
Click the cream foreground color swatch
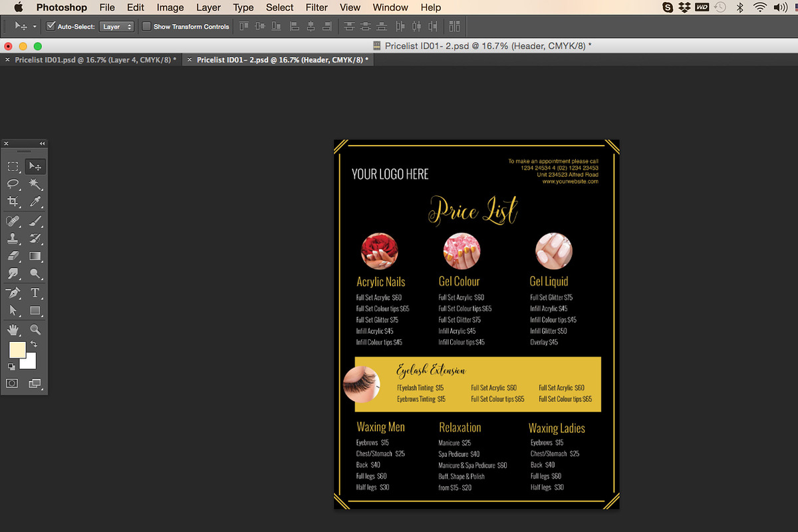[17, 350]
